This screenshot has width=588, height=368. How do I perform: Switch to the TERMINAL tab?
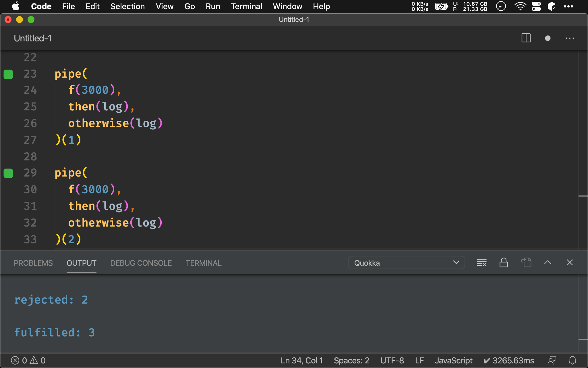[x=204, y=263]
